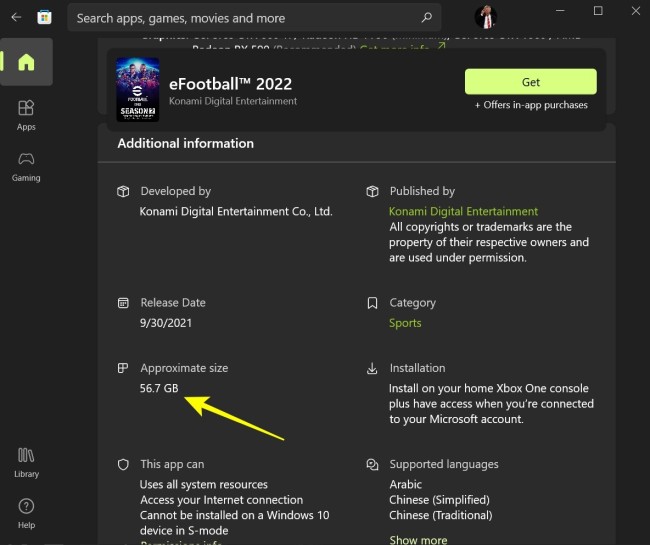Open the Help section

coord(26,514)
